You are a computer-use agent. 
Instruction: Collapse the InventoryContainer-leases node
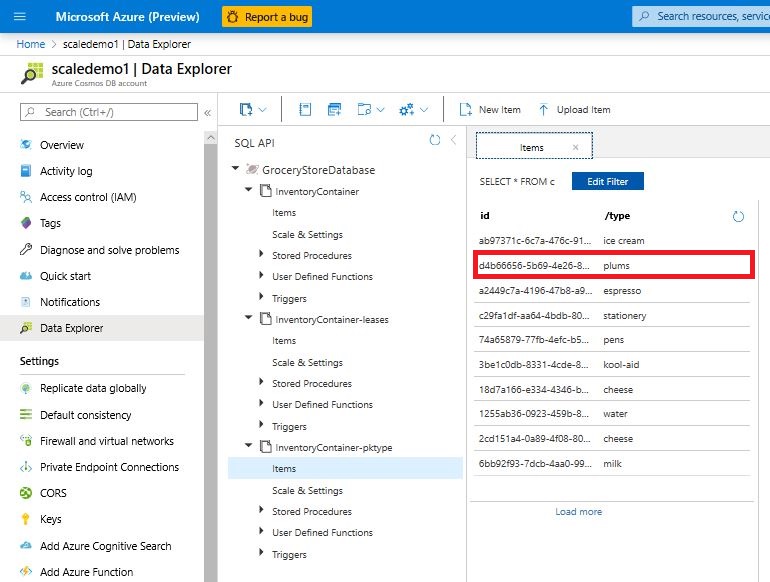click(248, 318)
